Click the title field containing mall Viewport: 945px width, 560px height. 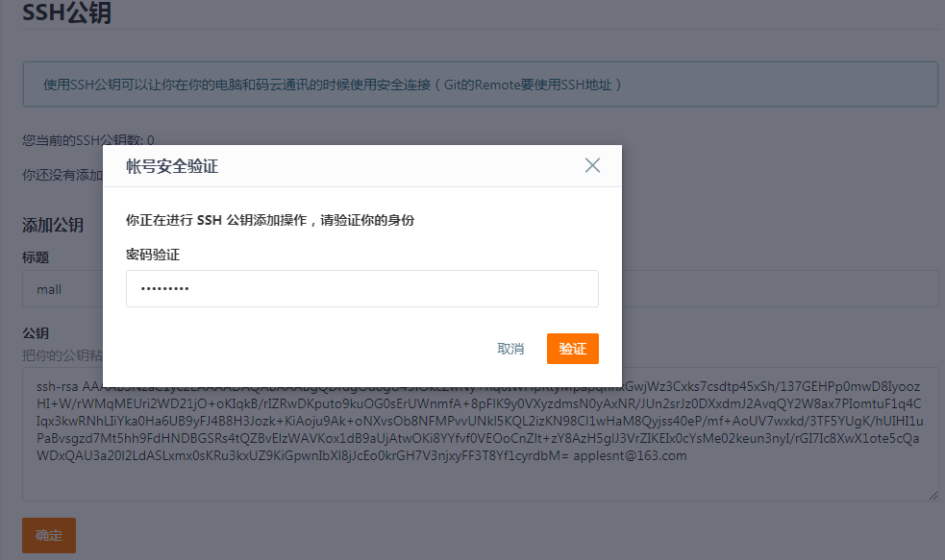pos(480,289)
